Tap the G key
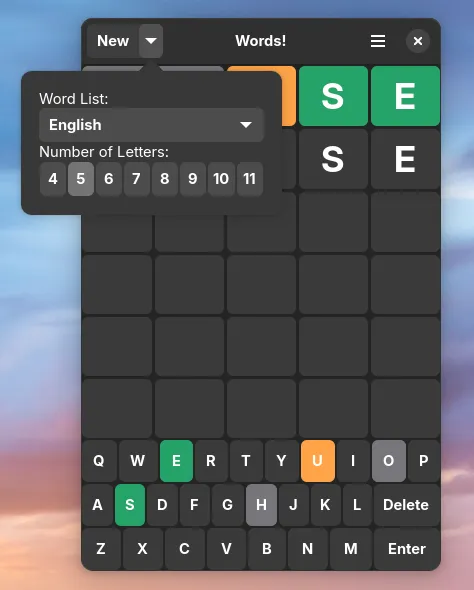The height and width of the screenshot is (590, 474). coord(228,505)
